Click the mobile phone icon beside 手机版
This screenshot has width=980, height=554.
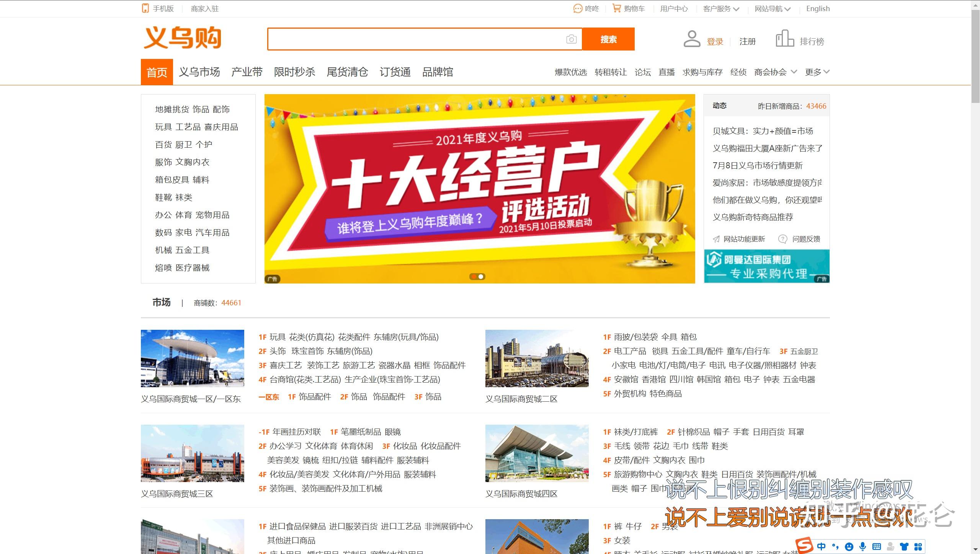(145, 8)
